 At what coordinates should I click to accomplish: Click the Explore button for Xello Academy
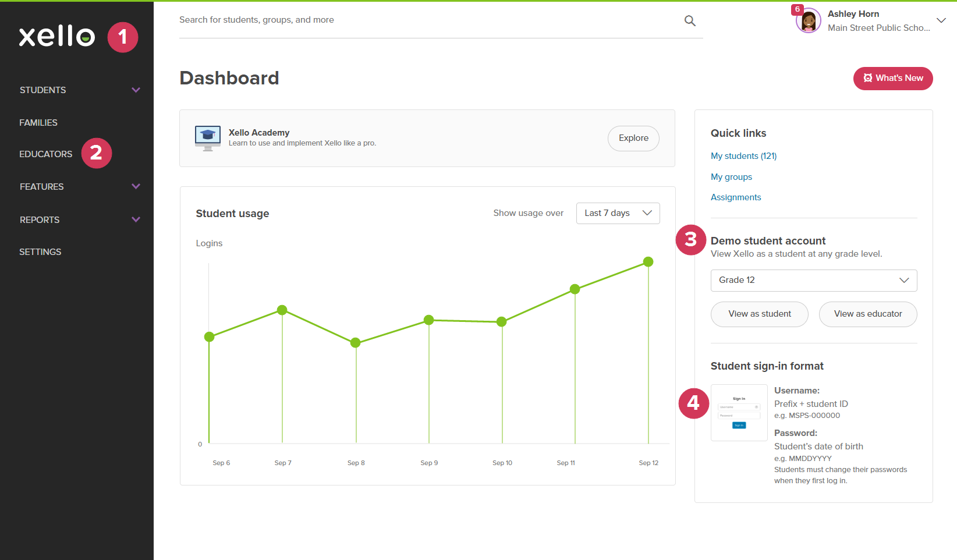(x=633, y=138)
